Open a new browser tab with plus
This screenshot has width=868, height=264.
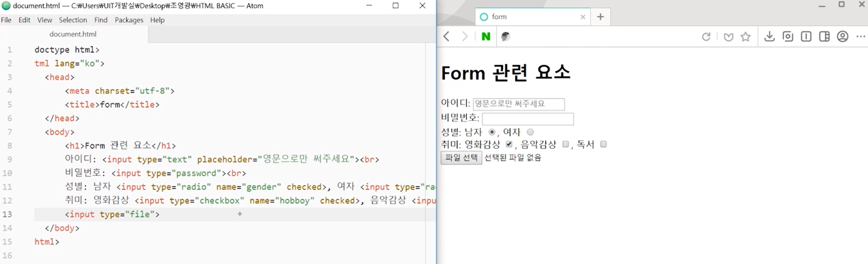pyautogui.click(x=600, y=17)
